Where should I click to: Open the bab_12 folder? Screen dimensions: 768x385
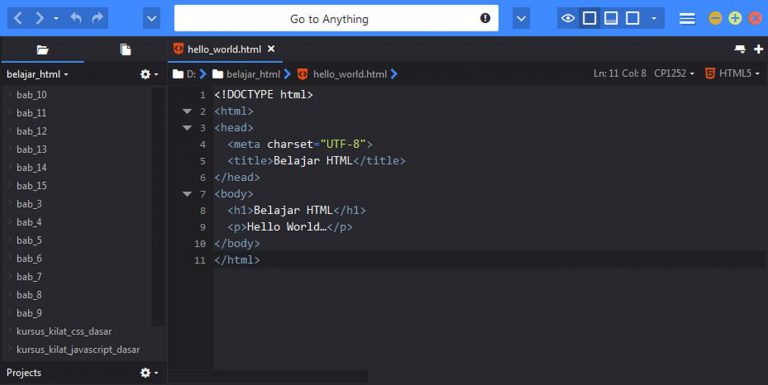point(31,131)
